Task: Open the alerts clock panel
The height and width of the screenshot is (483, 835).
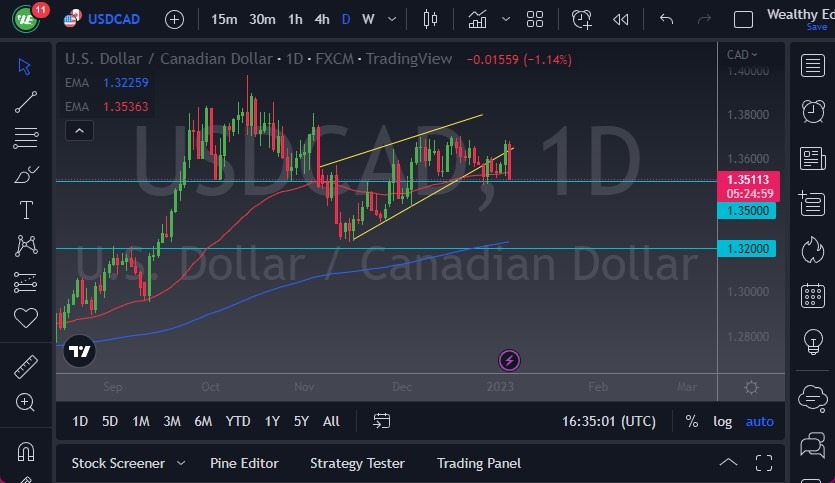Action: tap(813, 111)
